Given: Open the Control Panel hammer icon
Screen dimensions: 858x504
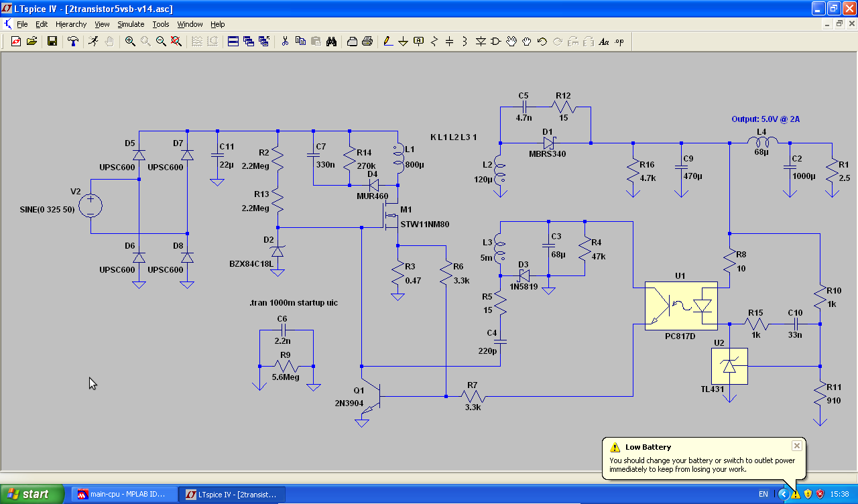Looking at the screenshot, I should point(73,42).
